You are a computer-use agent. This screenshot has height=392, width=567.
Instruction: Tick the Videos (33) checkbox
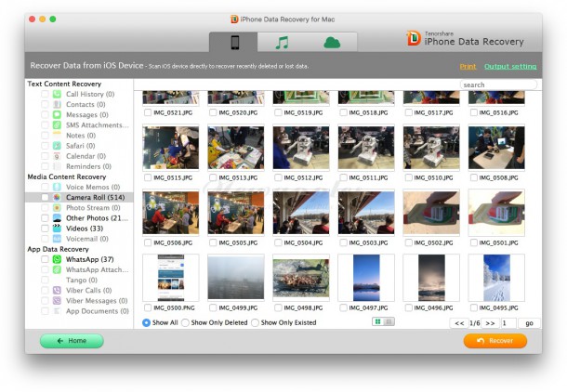pyautogui.click(x=45, y=229)
